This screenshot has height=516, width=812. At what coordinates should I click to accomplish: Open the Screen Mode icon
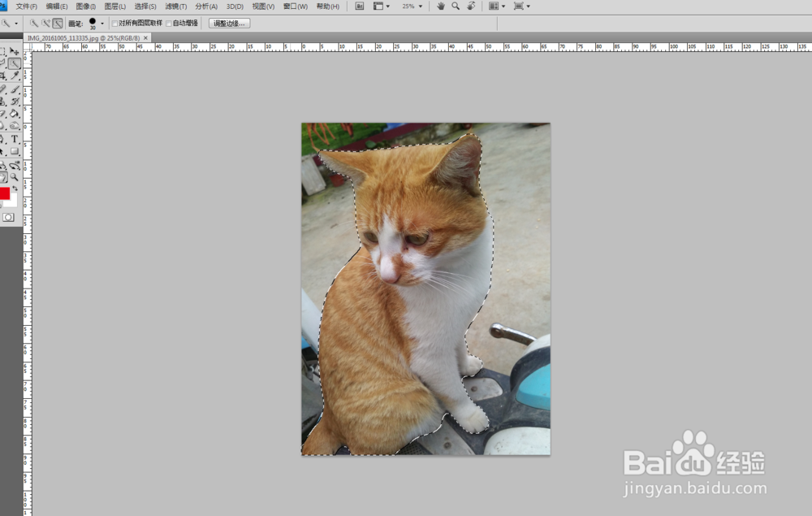(x=518, y=7)
